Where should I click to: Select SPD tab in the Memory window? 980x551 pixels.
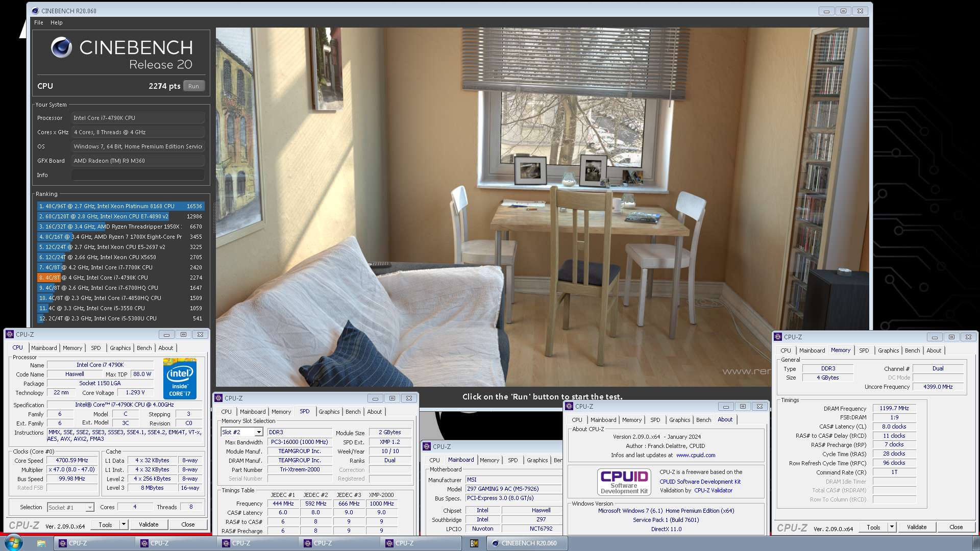(x=864, y=350)
